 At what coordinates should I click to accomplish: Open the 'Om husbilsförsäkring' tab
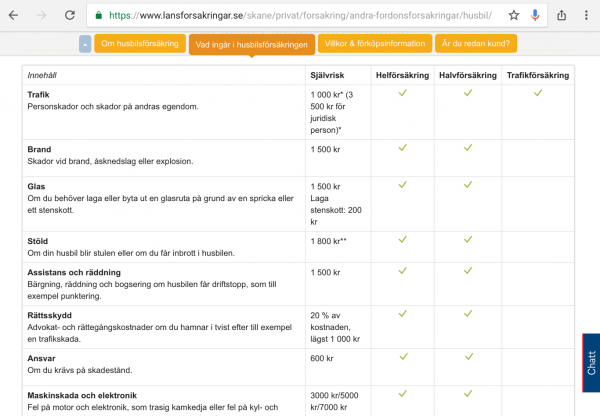point(140,45)
